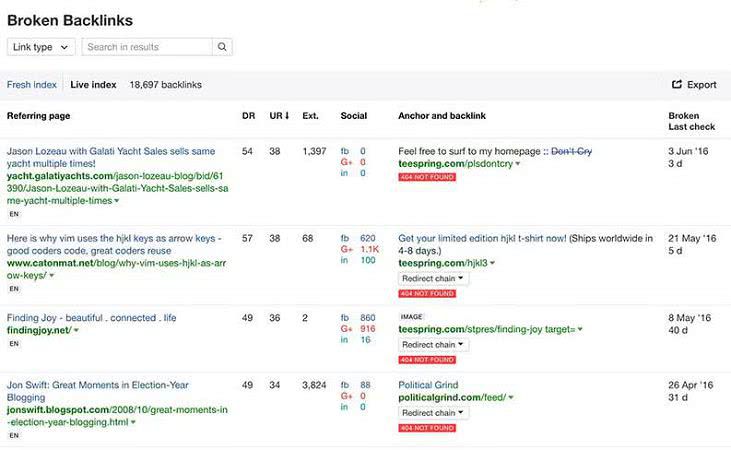Open the Political Grind anchor link

tap(428, 385)
